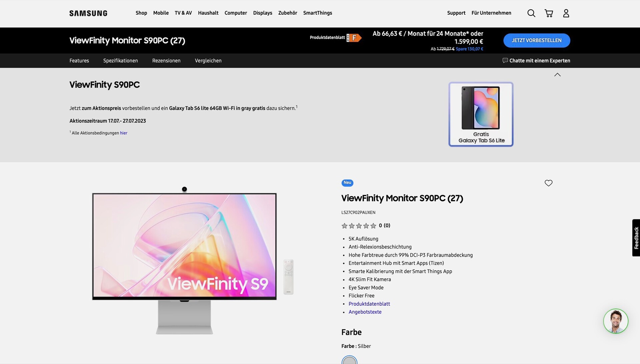
Task: Open the energy label F icon
Action: [354, 38]
